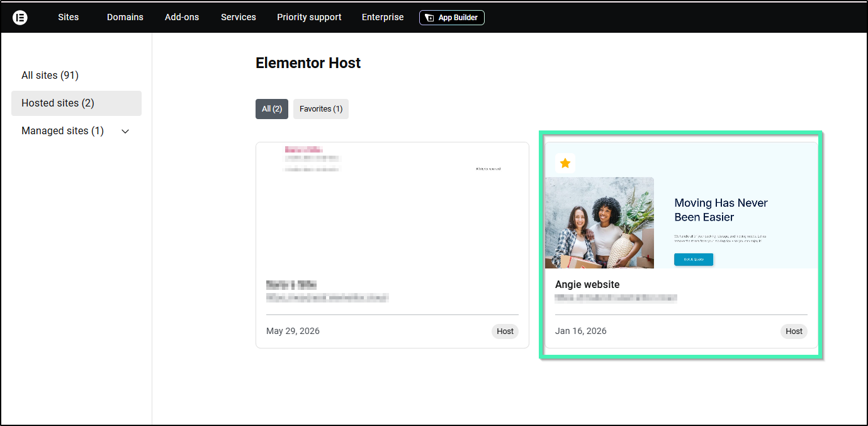The image size is (868, 426).
Task: Select Priority support in top bar
Action: pyautogui.click(x=309, y=17)
